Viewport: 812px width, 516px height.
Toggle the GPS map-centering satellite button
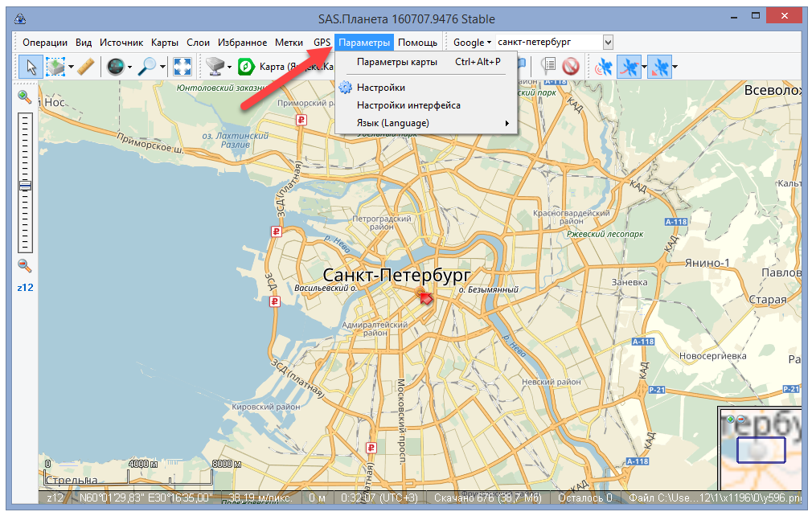[x=658, y=67]
